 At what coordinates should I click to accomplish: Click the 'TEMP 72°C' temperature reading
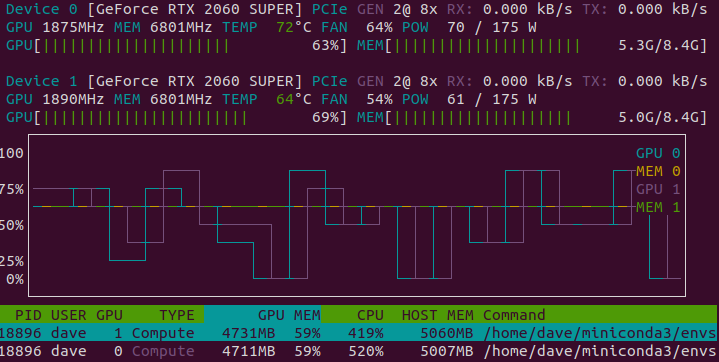tap(267, 28)
